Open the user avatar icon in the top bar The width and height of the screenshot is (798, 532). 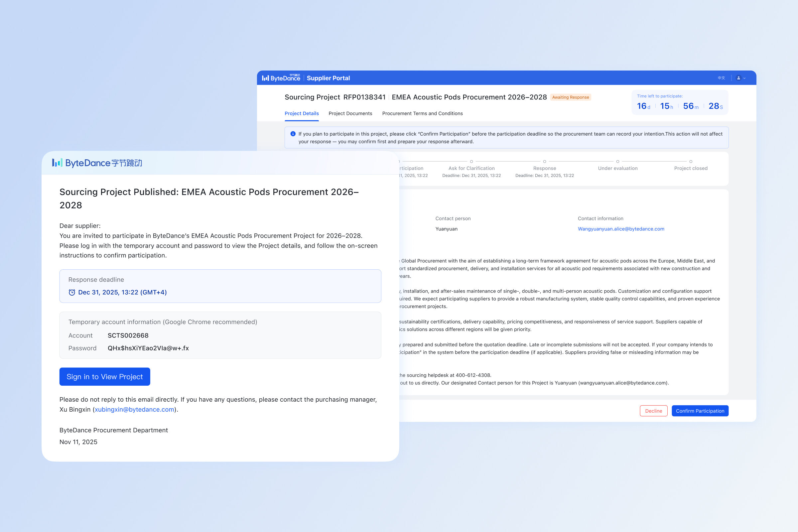[738, 78]
